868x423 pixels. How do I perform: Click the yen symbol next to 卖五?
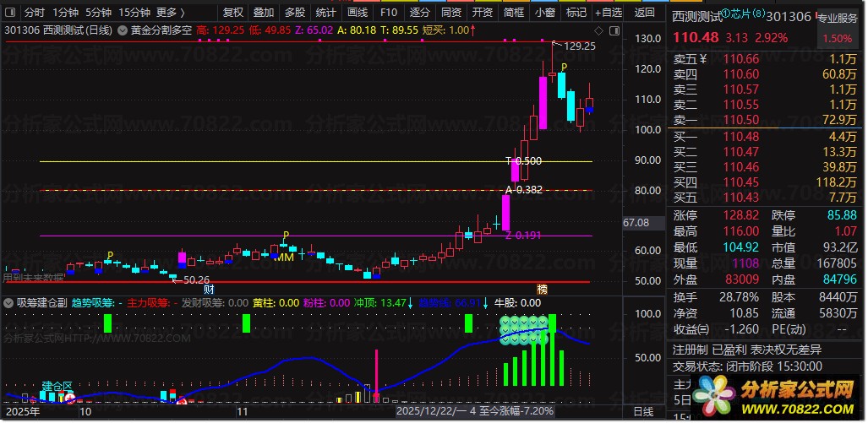(x=702, y=59)
